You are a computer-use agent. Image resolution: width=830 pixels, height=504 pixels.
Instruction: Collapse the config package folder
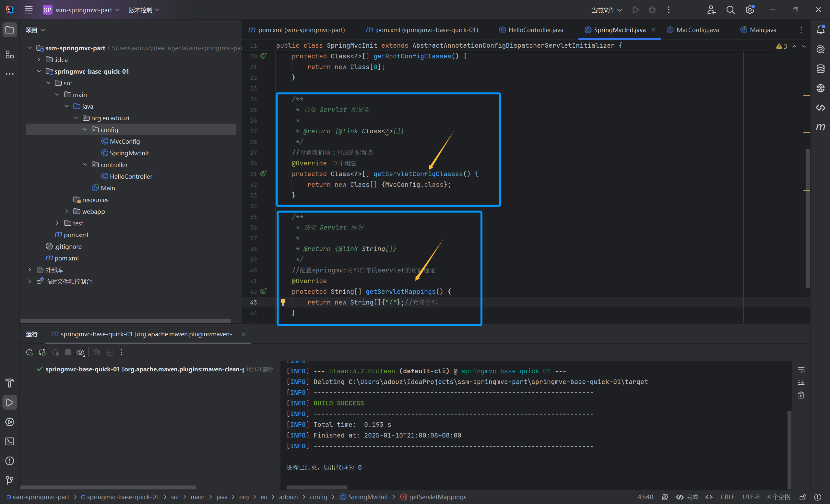[x=85, y=130]
